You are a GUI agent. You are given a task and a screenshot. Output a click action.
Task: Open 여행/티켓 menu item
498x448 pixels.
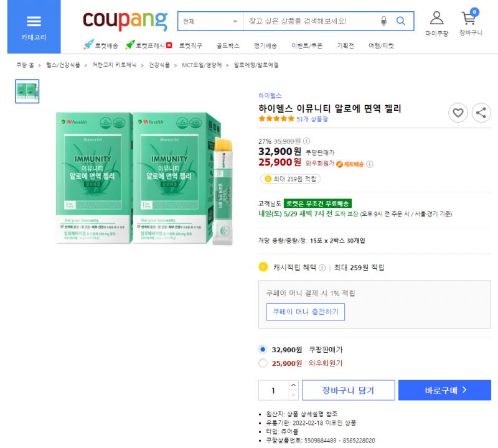(x=381, y=45)
